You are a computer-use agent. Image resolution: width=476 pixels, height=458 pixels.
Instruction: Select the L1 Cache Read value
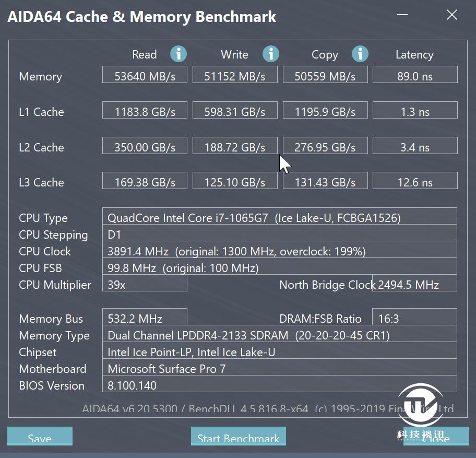(145, 111)
